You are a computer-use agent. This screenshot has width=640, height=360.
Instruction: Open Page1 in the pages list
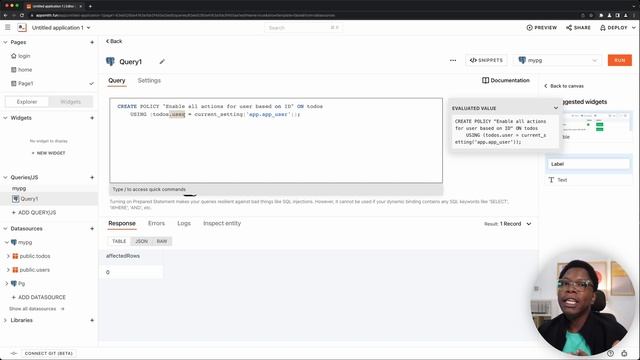point(26,83)
